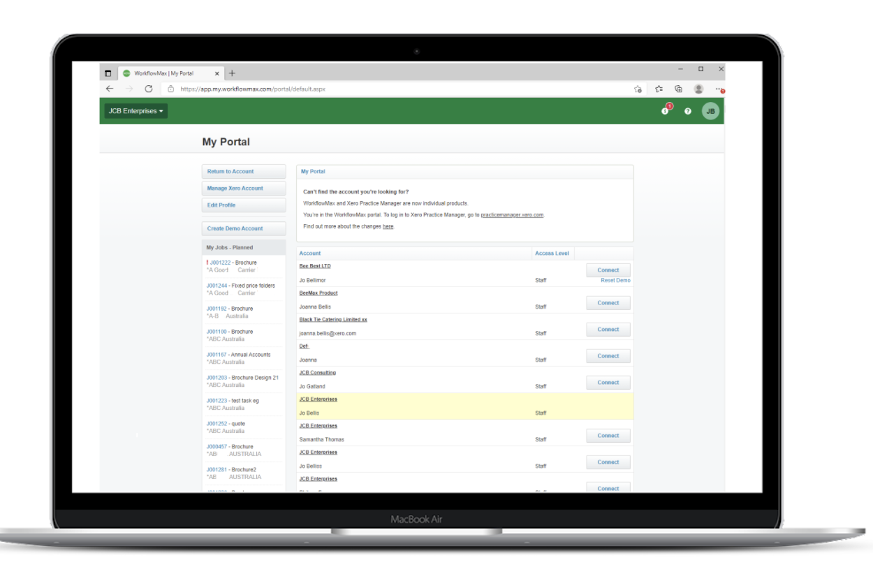
Task: Add this page to favorites
Action: point(638,89)
